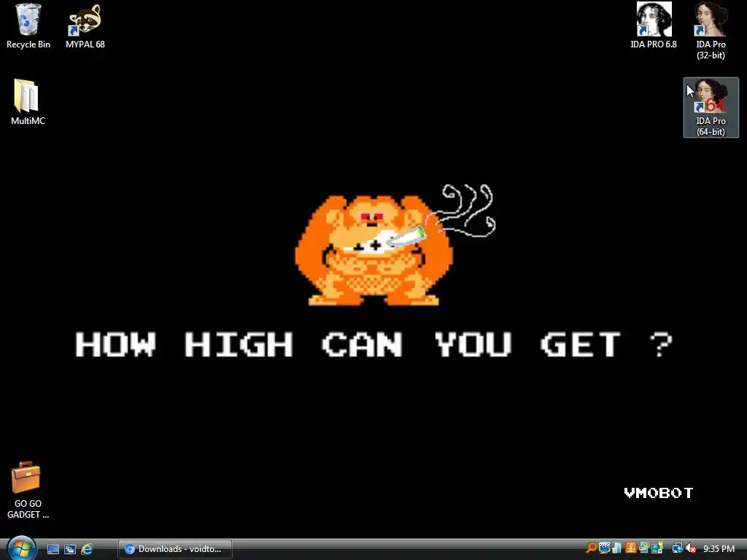Select the IDA Pro (64-bit) shortcut
The image size is (747, 560).
click(x=711, y=108)
